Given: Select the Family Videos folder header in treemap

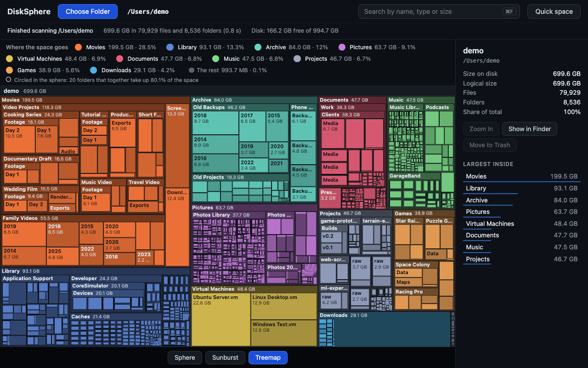Looking at the screenshot, I should tap(83, 218).
